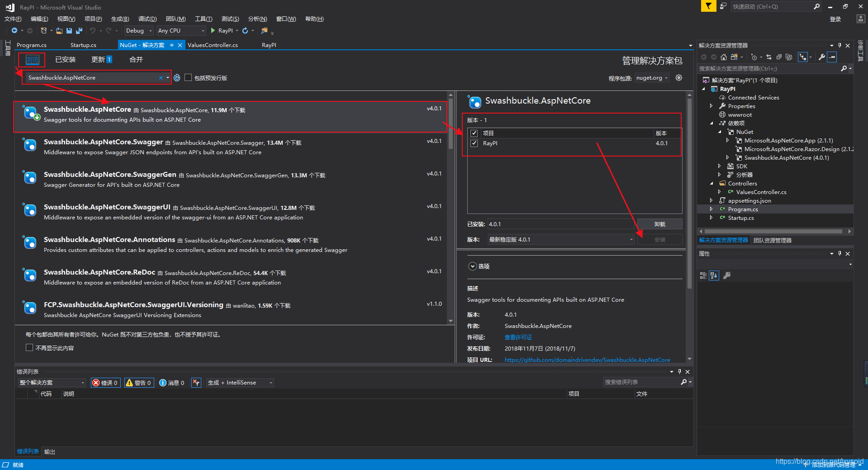Click the save toolbar icon
The width and height of the screenshot is (868, 470).
69,31
